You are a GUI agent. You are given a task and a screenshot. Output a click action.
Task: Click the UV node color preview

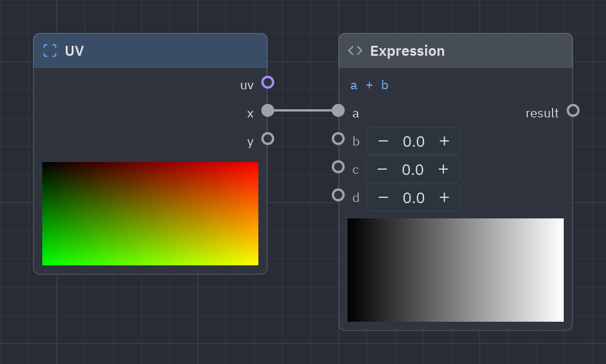[150, 214]
